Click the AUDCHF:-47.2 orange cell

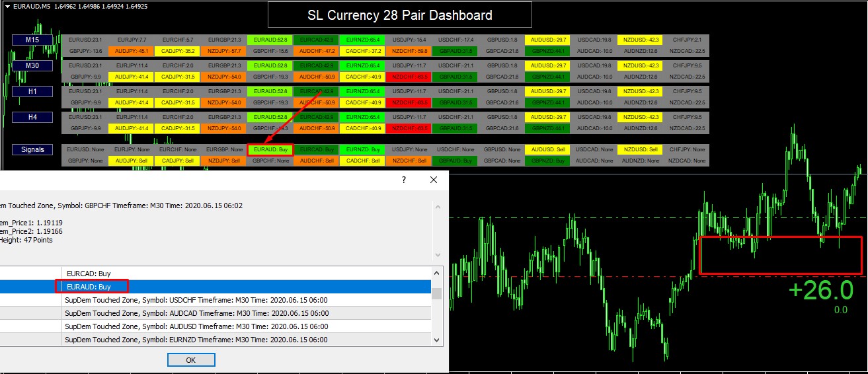coord(316,51)
